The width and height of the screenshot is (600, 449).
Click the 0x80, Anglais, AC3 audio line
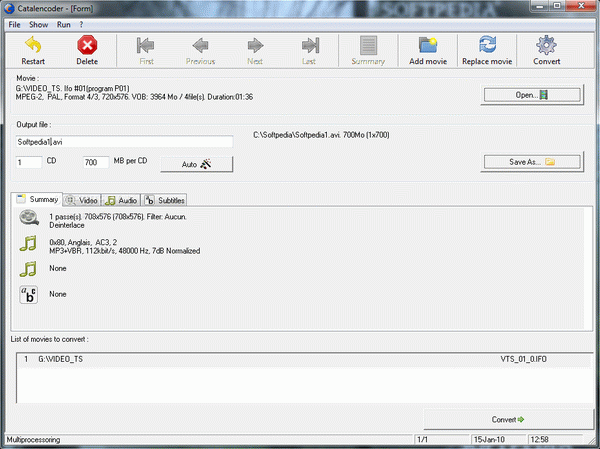tap(83, 242)
